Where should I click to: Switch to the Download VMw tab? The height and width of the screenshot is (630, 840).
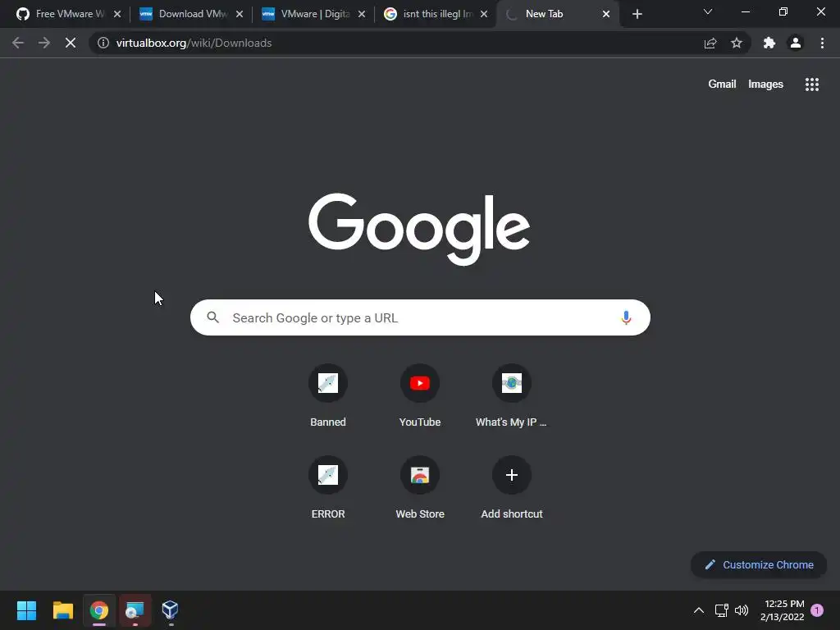(192, 14)
